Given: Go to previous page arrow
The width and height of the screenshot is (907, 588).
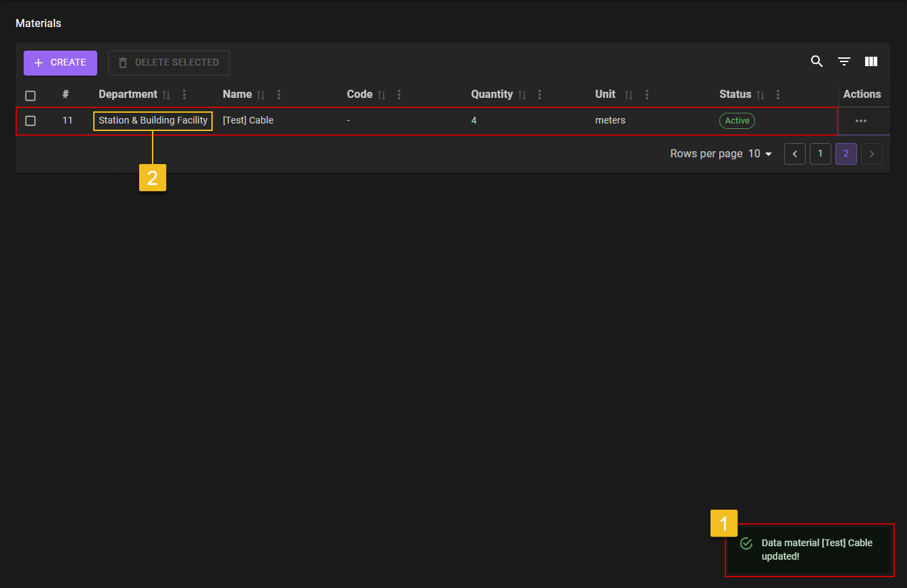Looking at the screenshot, I should [x=794, y=154].
